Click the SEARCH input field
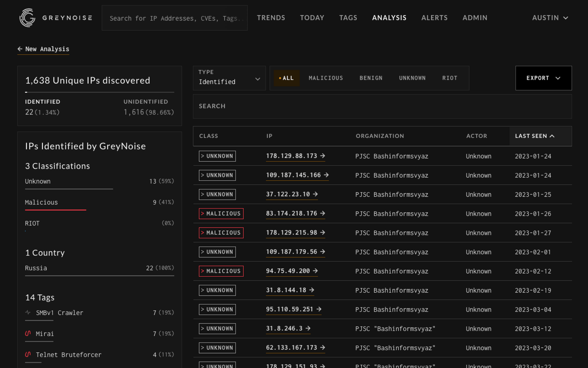The width and height of the screenshot is (588, 368). 382,106
